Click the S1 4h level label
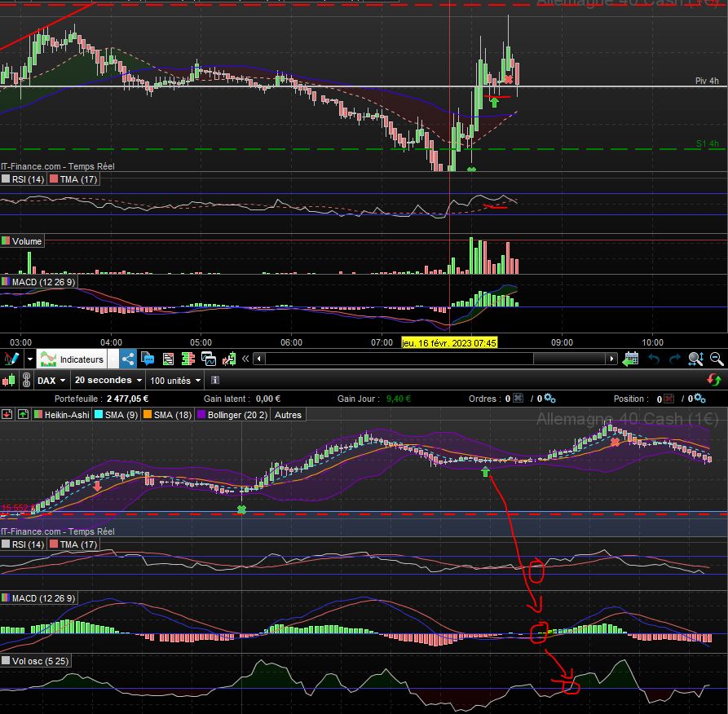 [707, 143]
